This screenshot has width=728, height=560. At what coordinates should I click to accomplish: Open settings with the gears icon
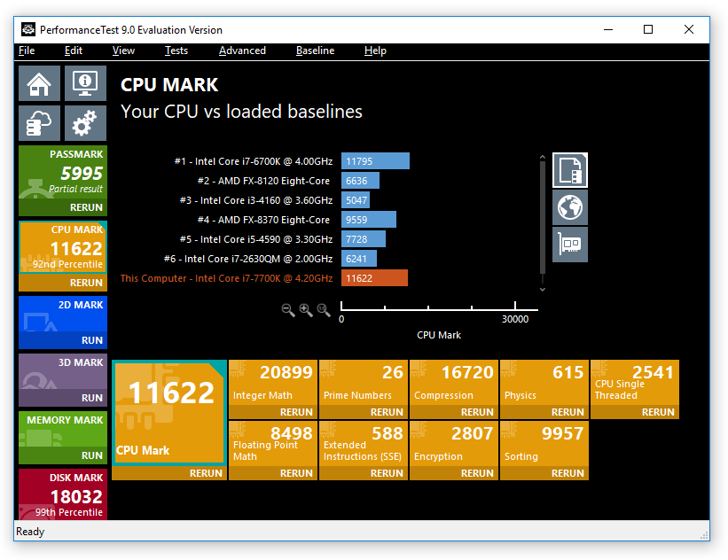coord(85,123)
